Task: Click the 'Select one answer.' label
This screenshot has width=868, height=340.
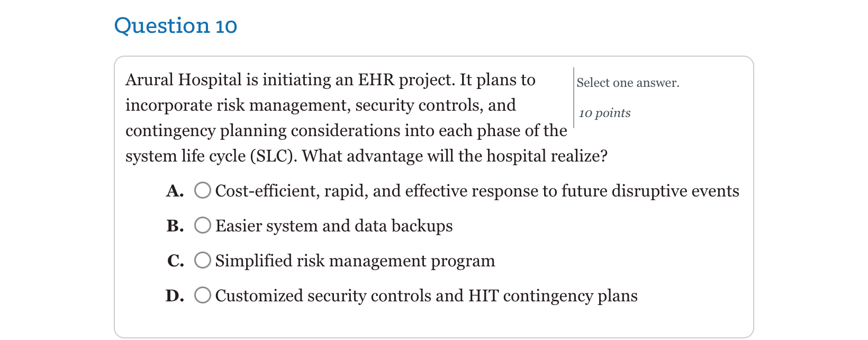Action: (628, 83)
